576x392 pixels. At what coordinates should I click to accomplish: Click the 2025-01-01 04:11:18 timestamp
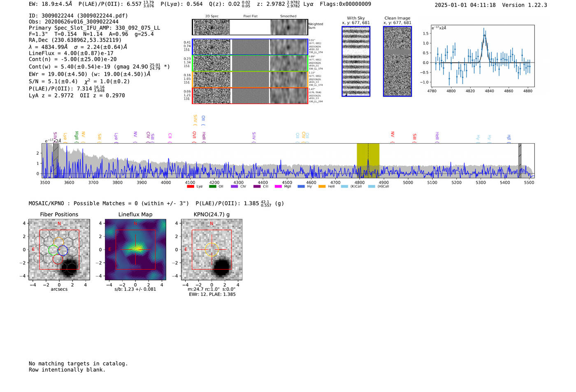(x=465, y=5)
